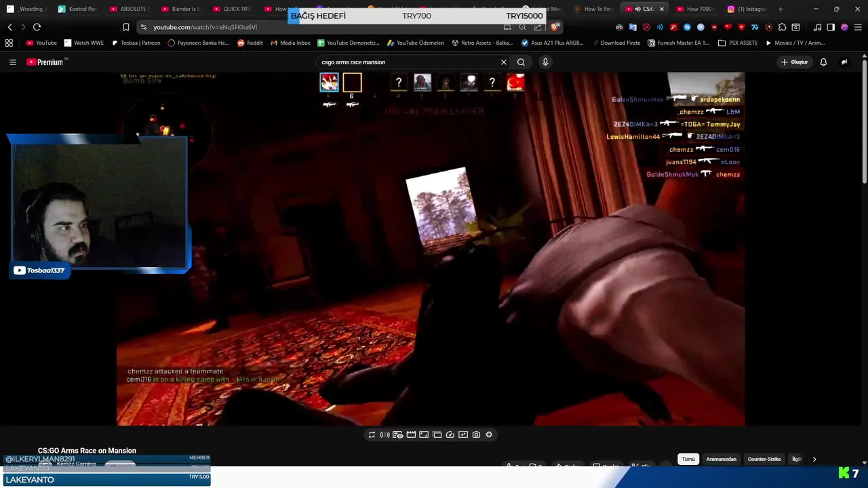The height and width of the screenshot is (488, 868).
Task: Go back to the previous page
Action: [x=9, y=27]
